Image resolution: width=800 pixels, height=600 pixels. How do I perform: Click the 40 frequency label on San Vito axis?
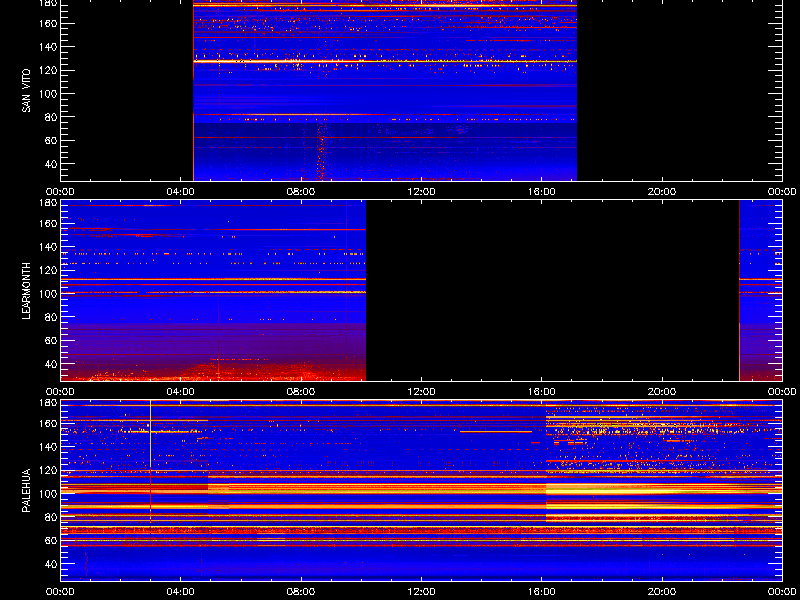point(52,164)
